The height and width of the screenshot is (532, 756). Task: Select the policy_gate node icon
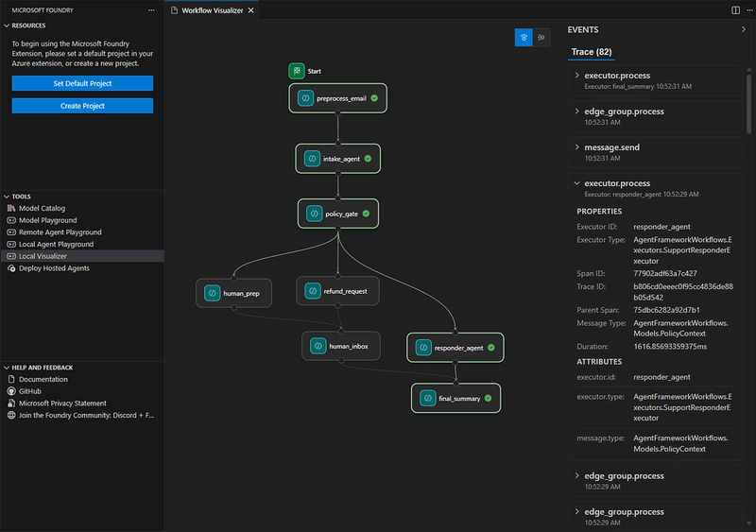point(314,214)
